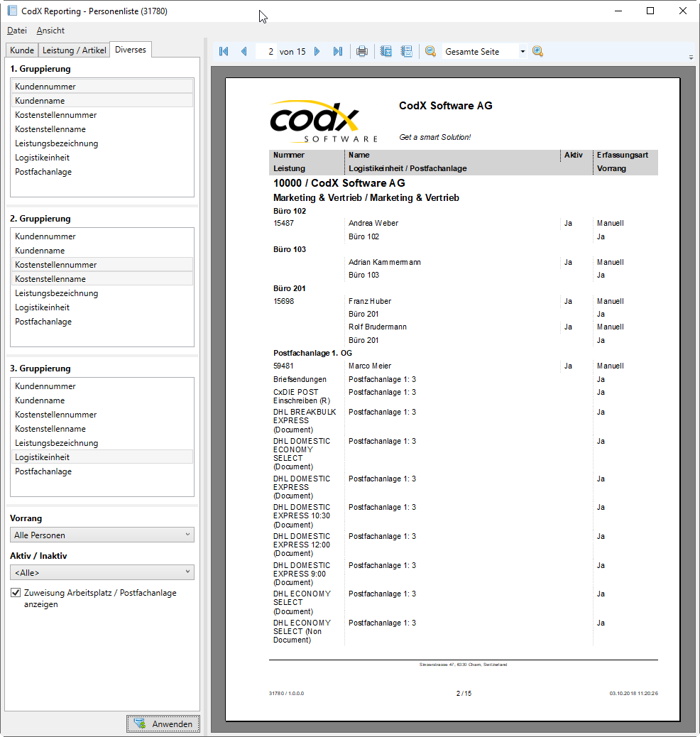Click Adrian Kammermann entry in report

coord(385,262)
